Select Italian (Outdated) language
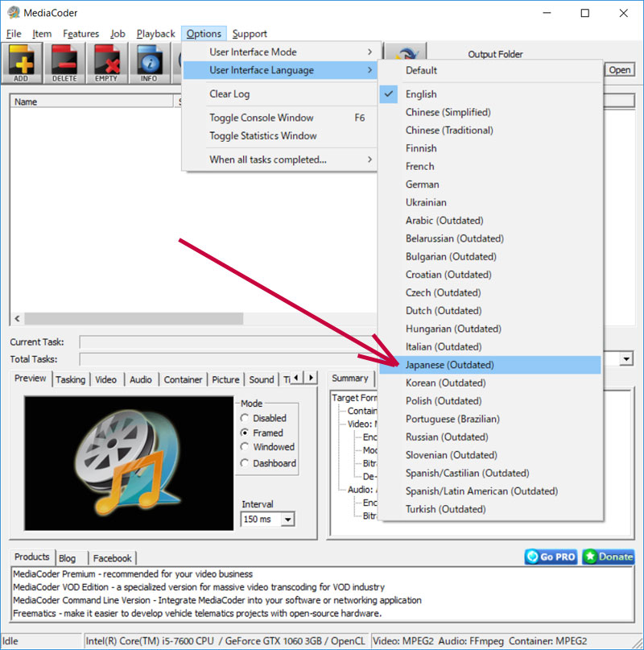Screen dimensions: 644x650 coord(489,346)
